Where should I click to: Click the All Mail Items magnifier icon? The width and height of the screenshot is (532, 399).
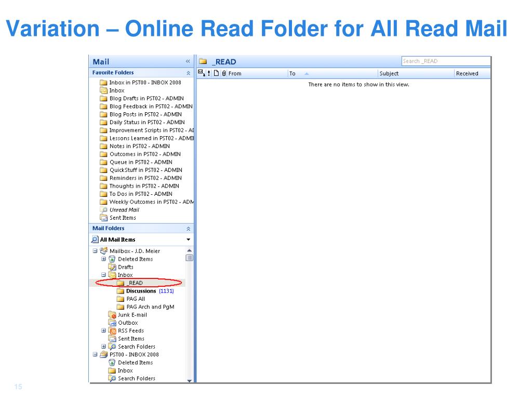pos(95,240)
